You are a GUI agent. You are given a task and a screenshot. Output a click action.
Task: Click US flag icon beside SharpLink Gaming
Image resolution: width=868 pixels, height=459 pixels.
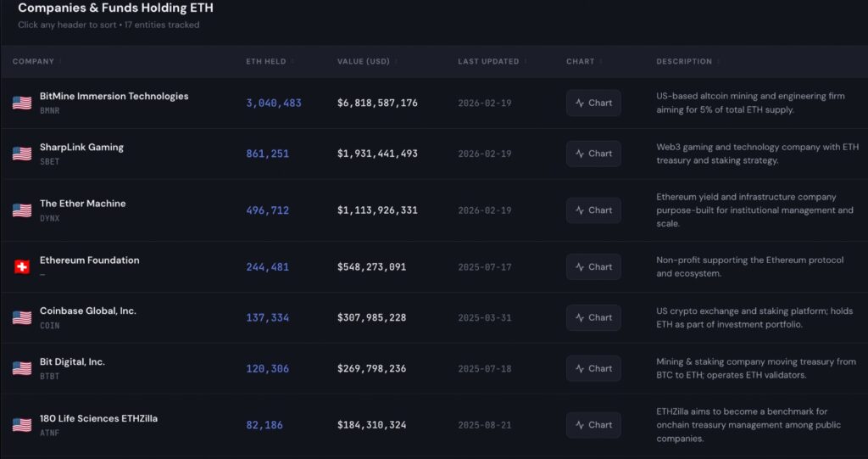[22, 154]
